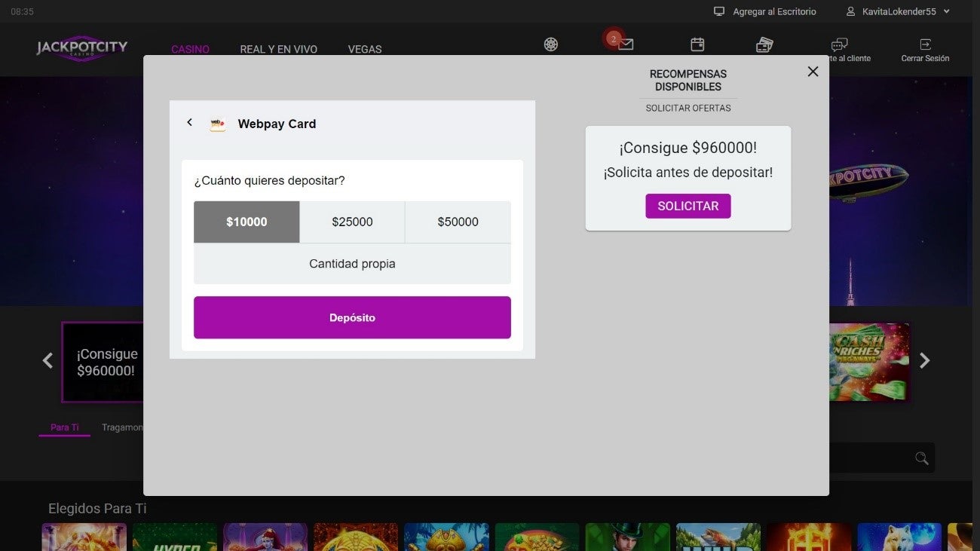
Task: Select the Tragamonedas category tab
Action: click(122, 427)
